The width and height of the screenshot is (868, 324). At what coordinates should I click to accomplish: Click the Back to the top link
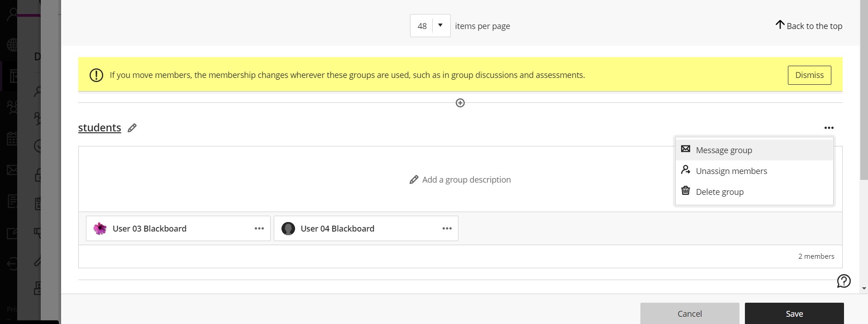tap(809, 26)
